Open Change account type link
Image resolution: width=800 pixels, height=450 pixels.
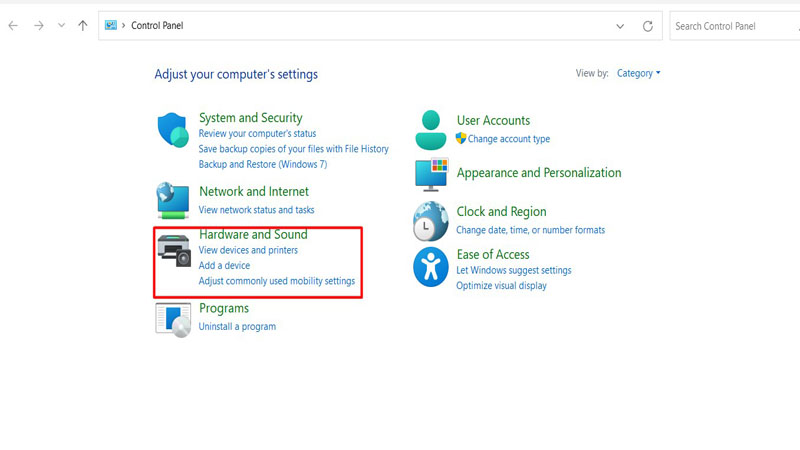click(x=508, y=139)
